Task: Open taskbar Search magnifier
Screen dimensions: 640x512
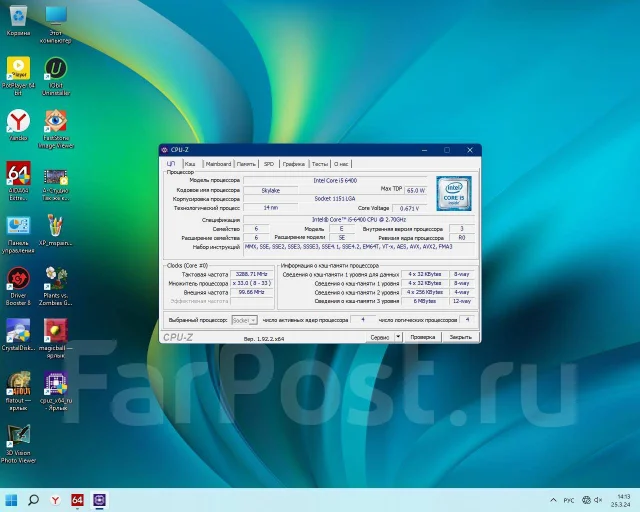Action: (x=33, y=500)
